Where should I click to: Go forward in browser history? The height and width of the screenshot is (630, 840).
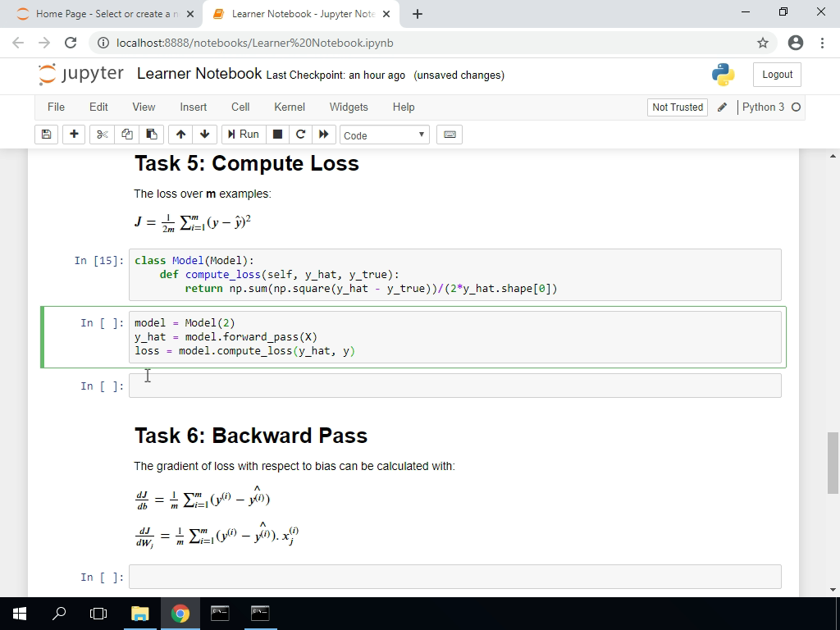point(44,43)
